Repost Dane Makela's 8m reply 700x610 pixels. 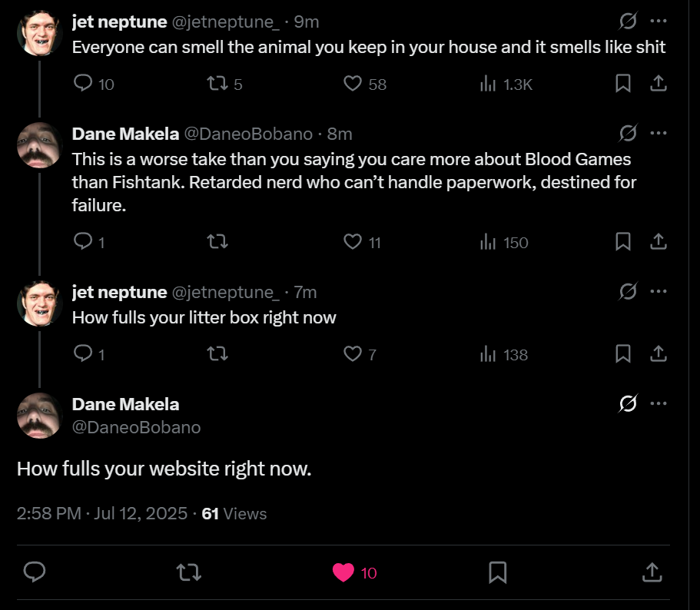217,242
